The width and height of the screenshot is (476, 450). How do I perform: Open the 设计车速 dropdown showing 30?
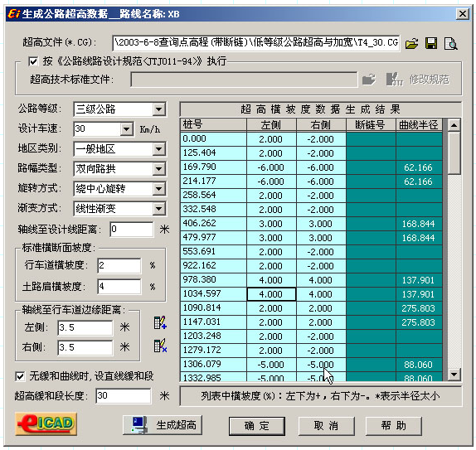pyautogui.click(x=126, y=129)
